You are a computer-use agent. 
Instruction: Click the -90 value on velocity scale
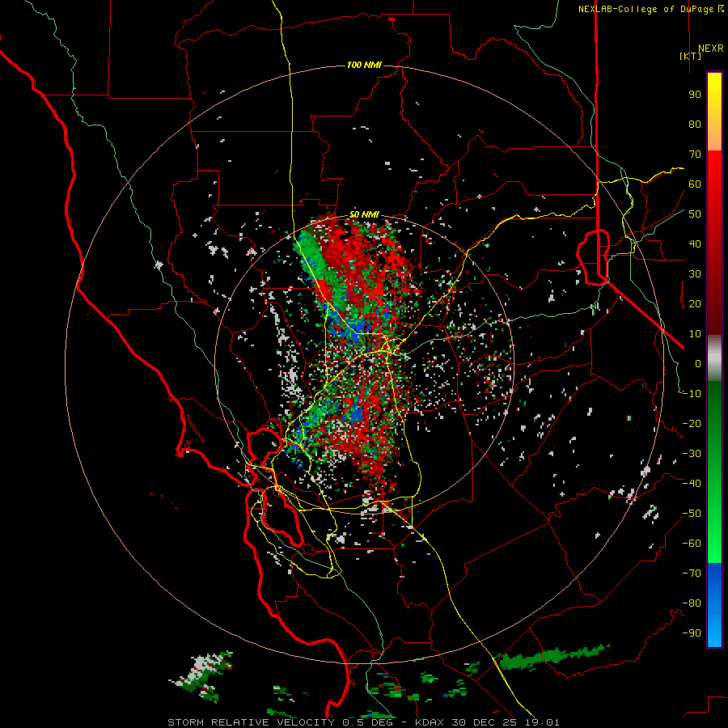692,633
